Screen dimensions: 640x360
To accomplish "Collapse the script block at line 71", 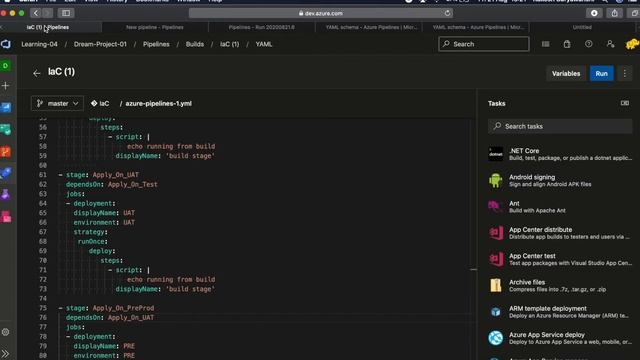I will click(x=110, y=270).
